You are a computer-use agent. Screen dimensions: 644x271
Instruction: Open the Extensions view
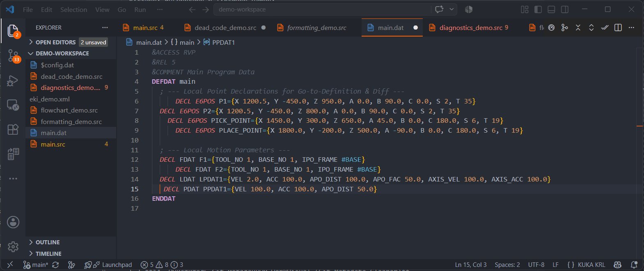pos(13,129)
